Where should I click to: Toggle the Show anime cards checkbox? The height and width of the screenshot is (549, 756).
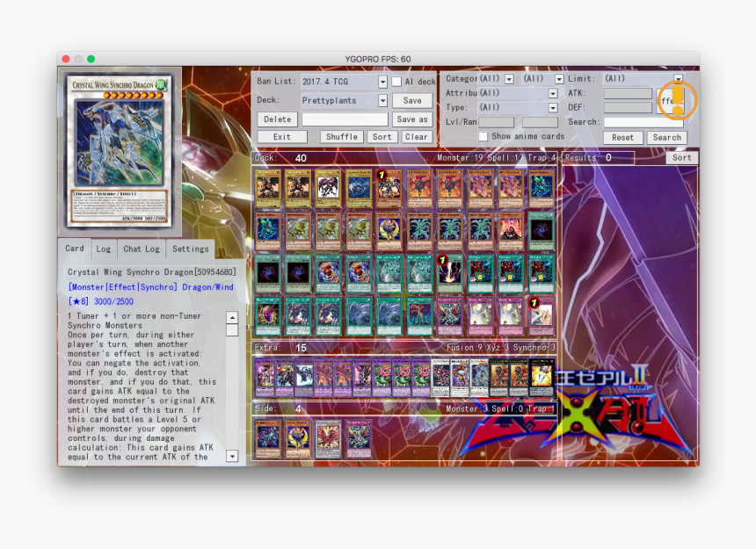[483, 136]
